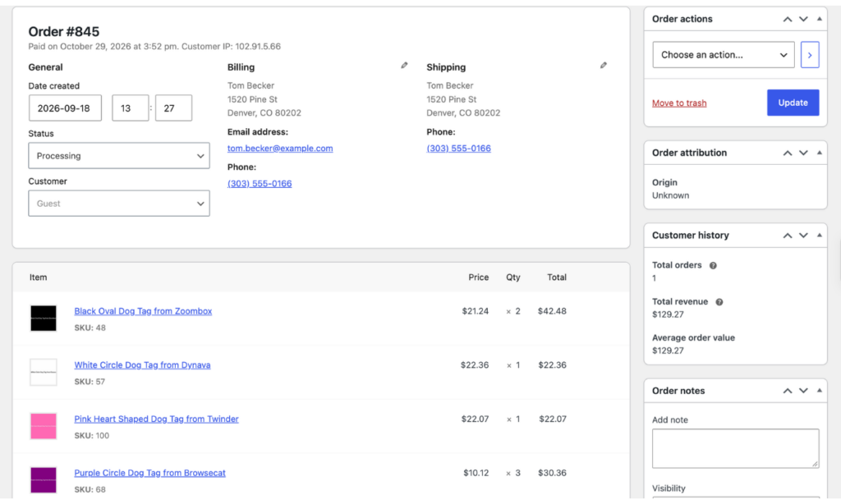The height and width of the screenshot is (504, 841).
Task: Collapse the Order notes panel
Action: [x=820, y=391]
